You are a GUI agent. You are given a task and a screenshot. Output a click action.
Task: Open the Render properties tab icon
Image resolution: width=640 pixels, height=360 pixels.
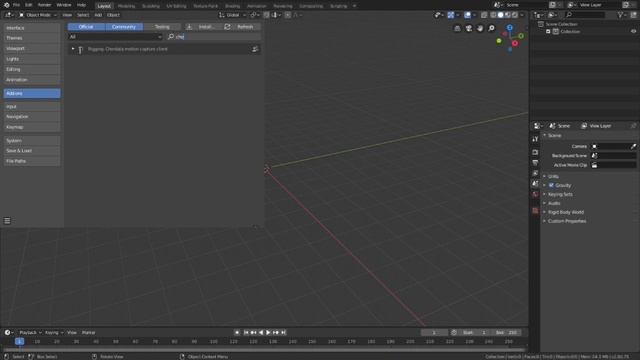(x=535, y=152)
